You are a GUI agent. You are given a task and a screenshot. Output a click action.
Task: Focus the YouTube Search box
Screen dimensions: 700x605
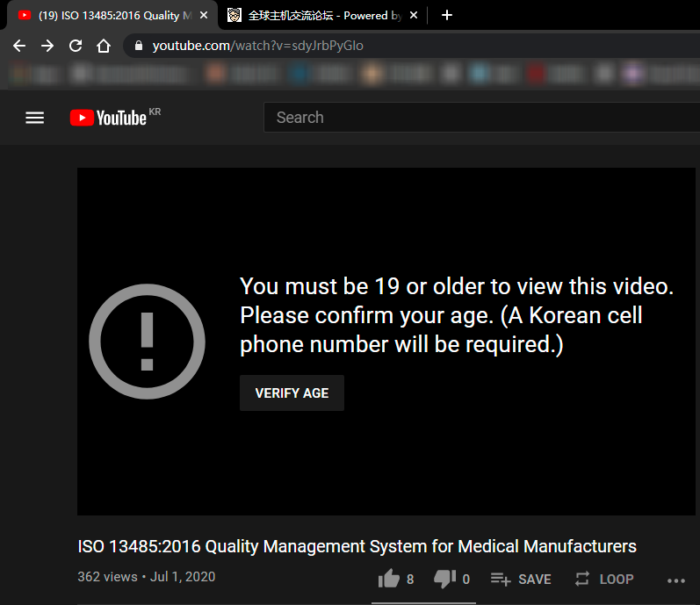click(x=481, y=118)
